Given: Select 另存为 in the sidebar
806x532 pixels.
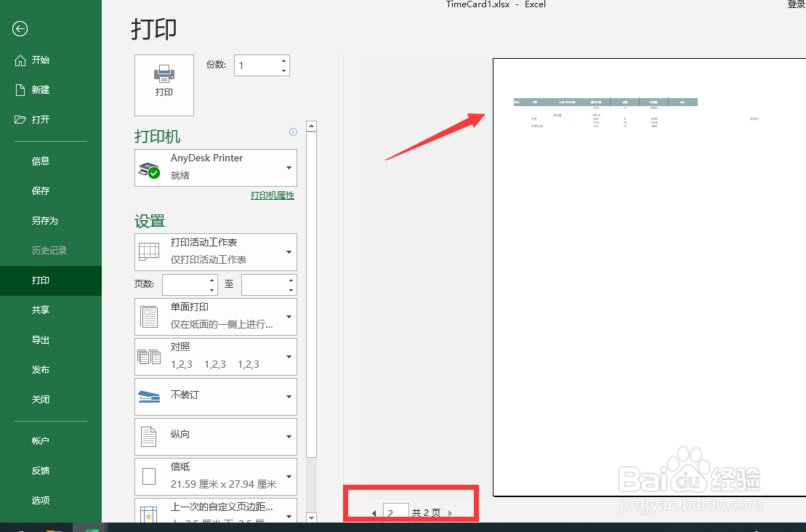Looking at the screenshot, I should (x=51, y=221).
